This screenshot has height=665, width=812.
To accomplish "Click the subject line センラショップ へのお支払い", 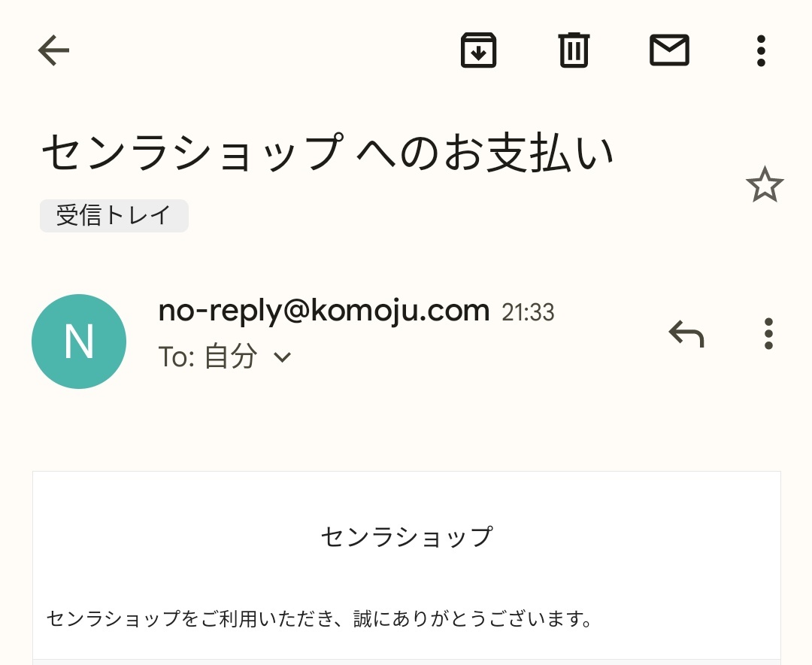I will coord(327,153).
